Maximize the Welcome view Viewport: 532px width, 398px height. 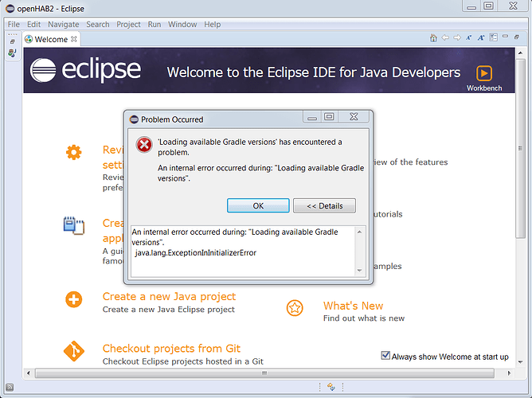[517, 37]
